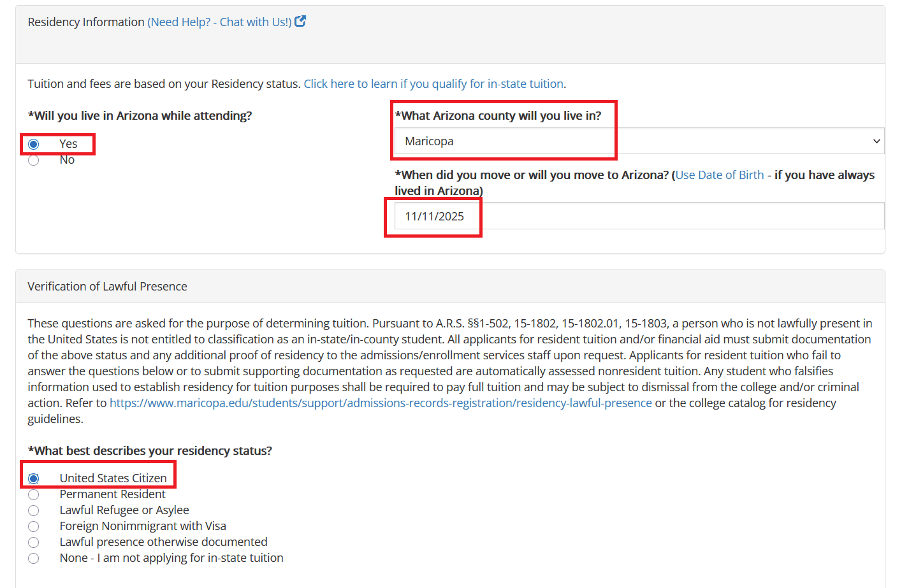
Task: Click the "What best describes your residency status" label
Action: point(150,451)
